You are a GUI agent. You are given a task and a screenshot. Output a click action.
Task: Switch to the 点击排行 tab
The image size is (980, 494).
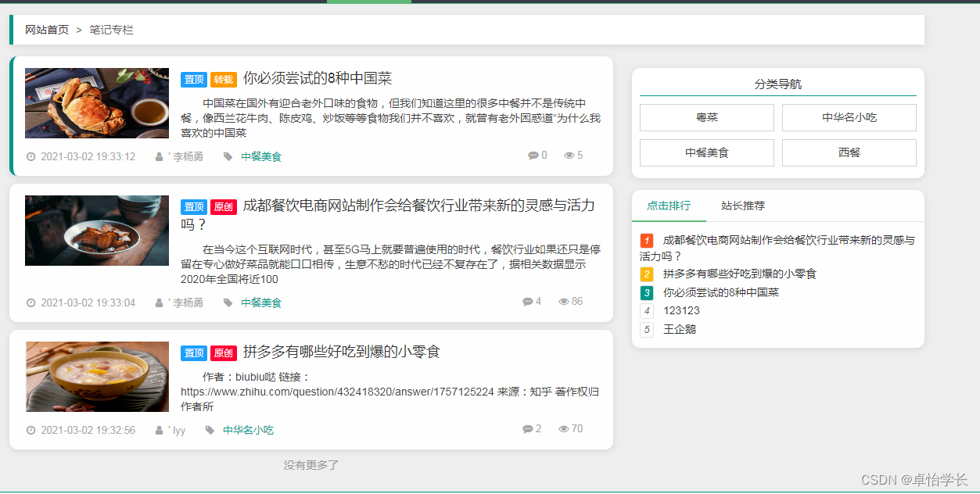(669, 206)
